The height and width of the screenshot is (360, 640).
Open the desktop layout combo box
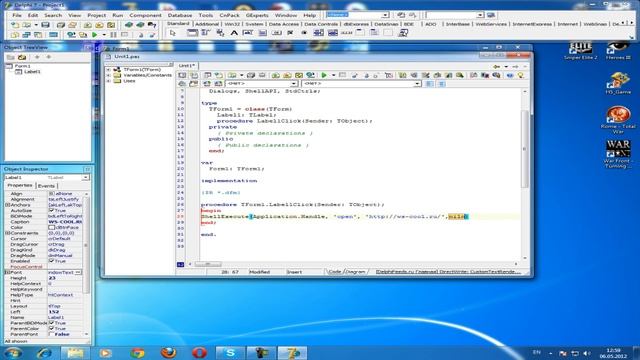tap(357, 15)
